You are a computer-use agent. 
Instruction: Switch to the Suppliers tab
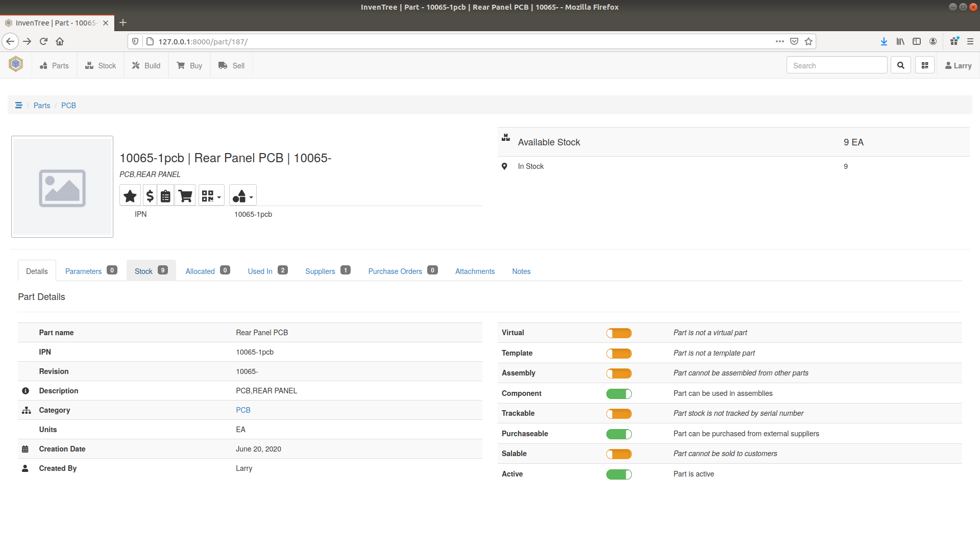(320, 271)
